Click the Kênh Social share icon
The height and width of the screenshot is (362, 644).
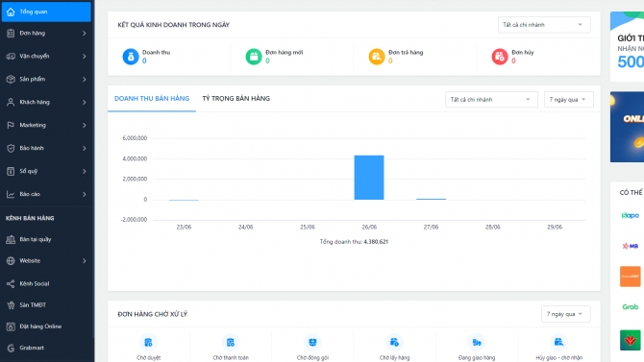[11, 283]
